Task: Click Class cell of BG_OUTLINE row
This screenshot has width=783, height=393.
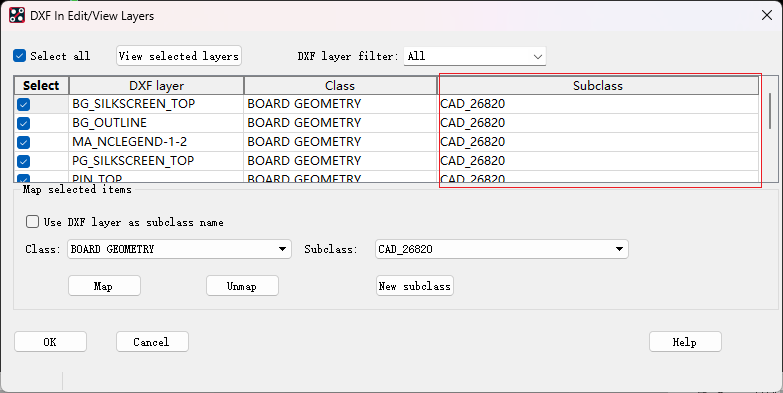Action: point(341,123)
